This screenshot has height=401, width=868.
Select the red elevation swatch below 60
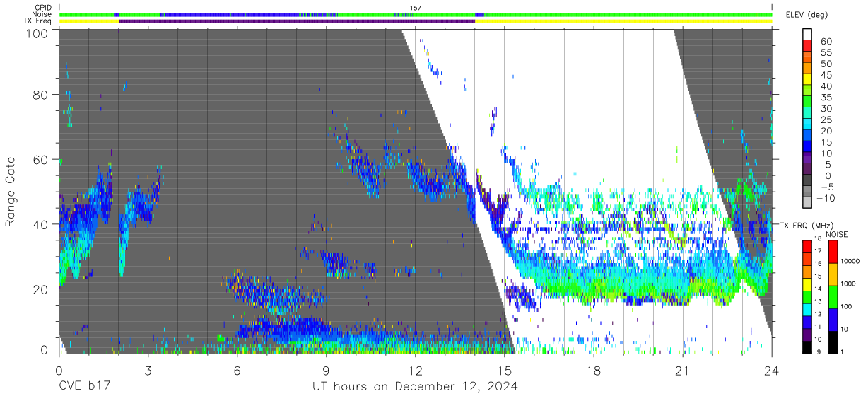click(807, 45)
